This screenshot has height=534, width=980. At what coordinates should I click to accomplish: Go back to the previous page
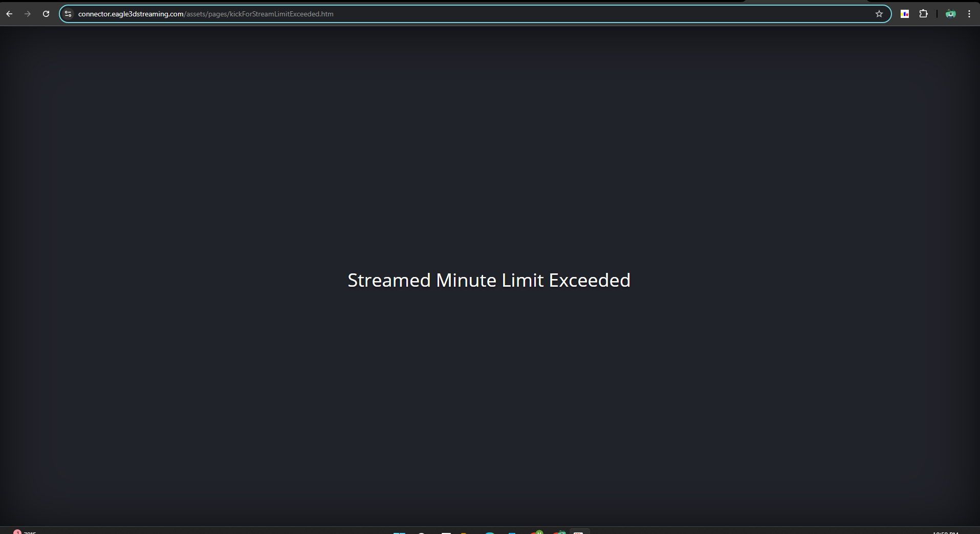tap(9, 14)
